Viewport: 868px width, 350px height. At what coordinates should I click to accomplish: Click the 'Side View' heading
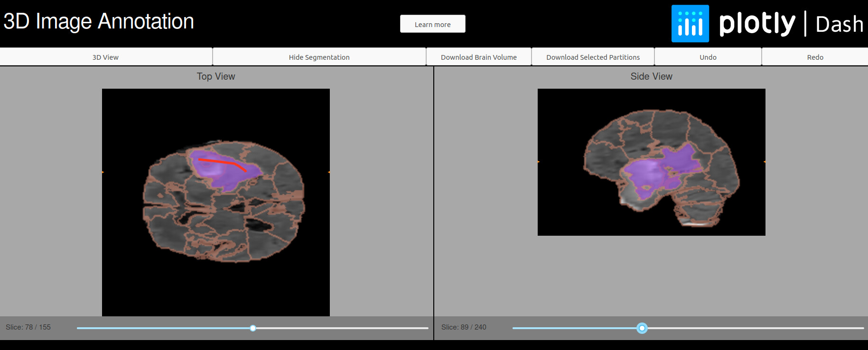click(652, 76)
